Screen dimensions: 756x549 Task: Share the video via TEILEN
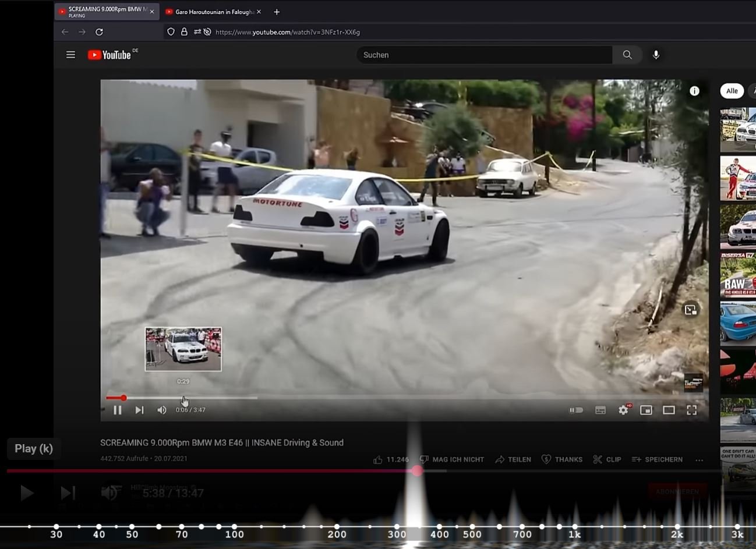(513, 459)
